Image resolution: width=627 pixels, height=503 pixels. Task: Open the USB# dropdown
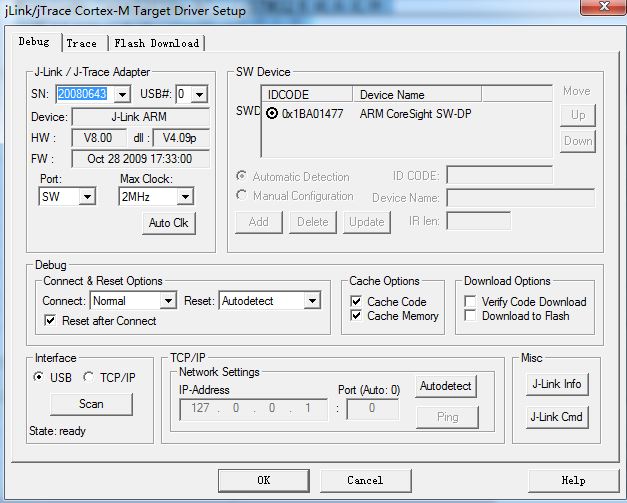coord(199,94)
